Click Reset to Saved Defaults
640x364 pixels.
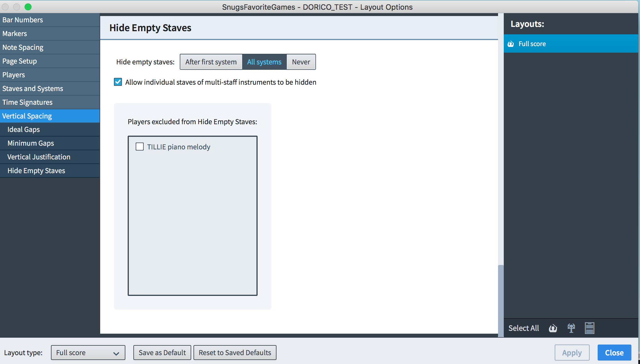pyautogui.click(x=235, y=353)
